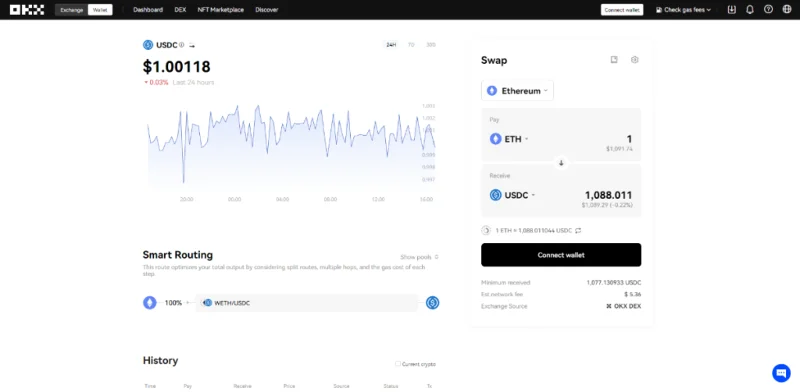Select the 24H chart range
The width and height of the screenshot is (800, 392).
pyautogui.click(x=391, y=45)
